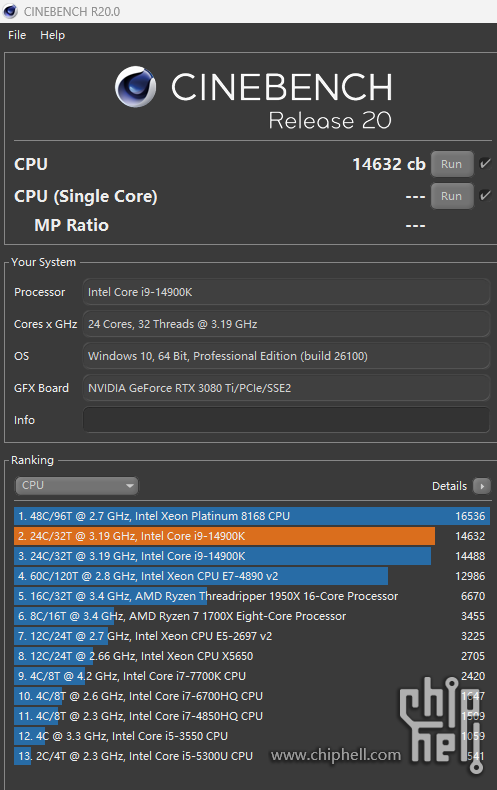497x790 pixels.
Task: Click the Cinebench sphere logo
Action: point(135,87)
